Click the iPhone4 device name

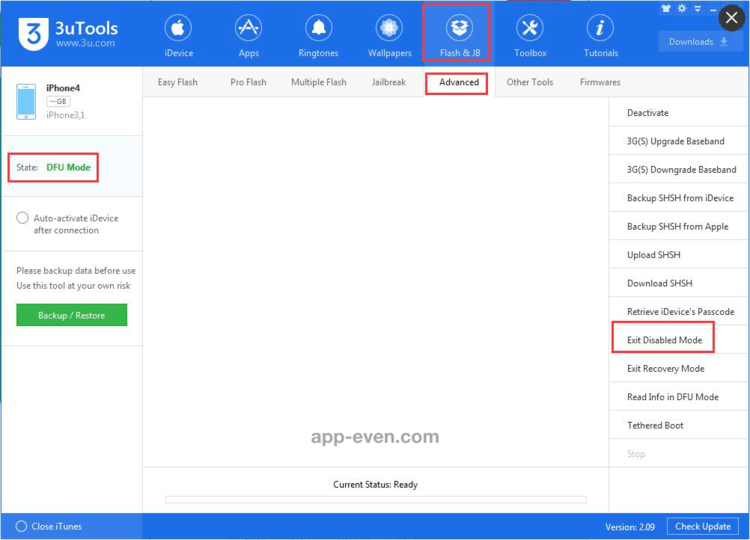(63, 88)
